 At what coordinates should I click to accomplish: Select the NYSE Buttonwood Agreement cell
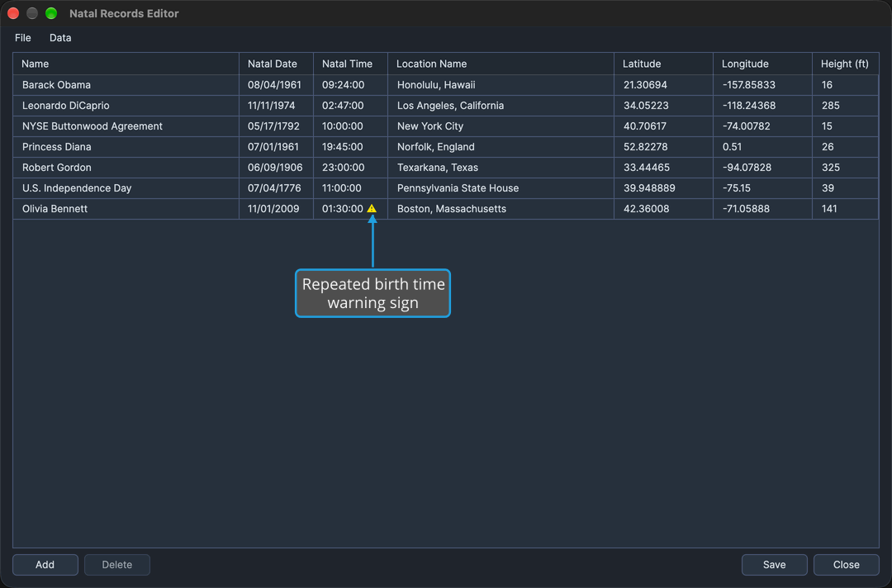pos(126,126)
